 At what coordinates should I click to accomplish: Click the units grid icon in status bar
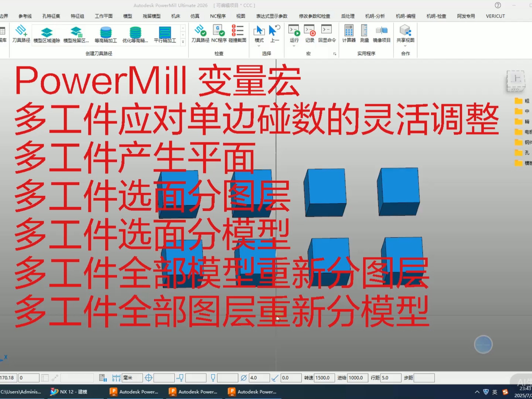tap(103, 378)
